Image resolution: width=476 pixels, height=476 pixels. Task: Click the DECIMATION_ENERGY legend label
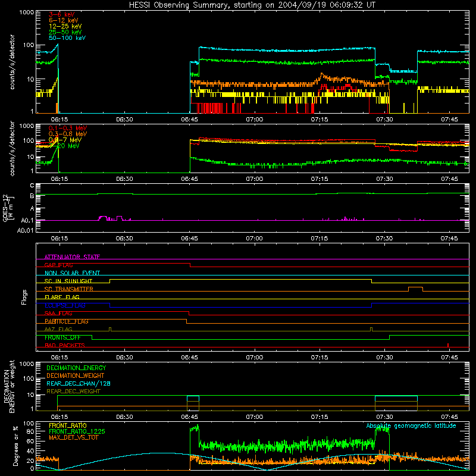pos(76,368)
